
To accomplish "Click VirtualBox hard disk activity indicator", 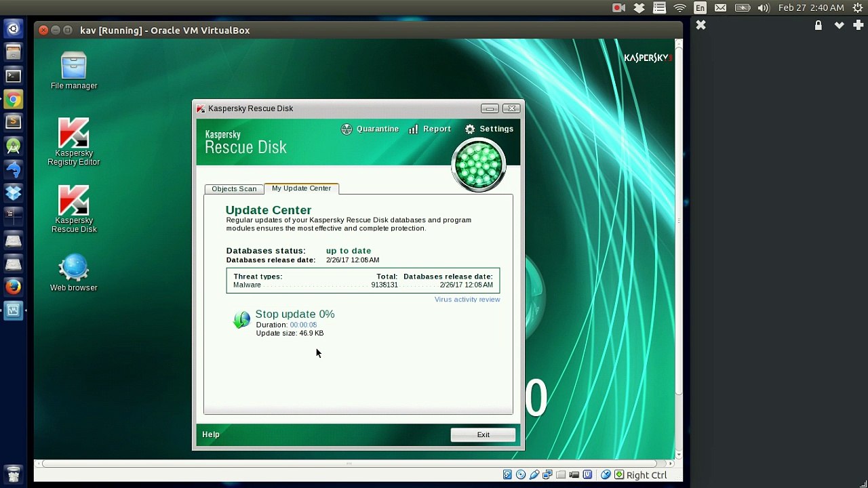I will (x=507, y=475).
